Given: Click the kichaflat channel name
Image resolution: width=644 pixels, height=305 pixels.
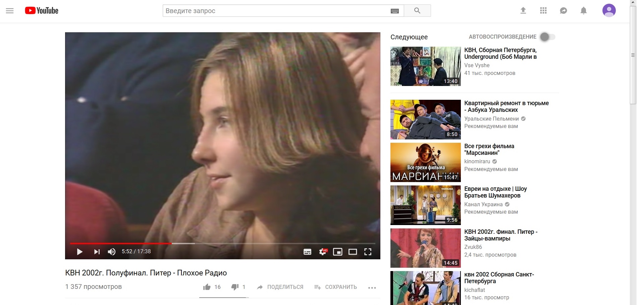Looking at the screenshot, I should tap(475, 290).
